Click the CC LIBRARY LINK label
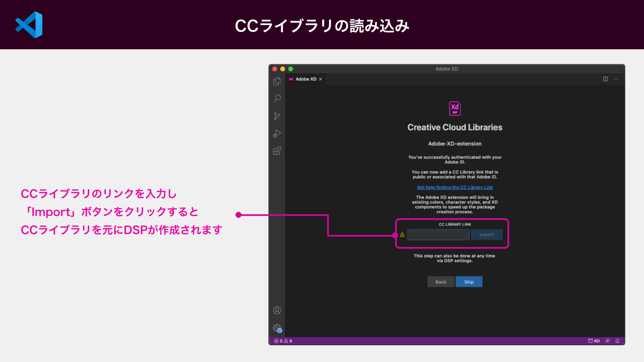 455,225
